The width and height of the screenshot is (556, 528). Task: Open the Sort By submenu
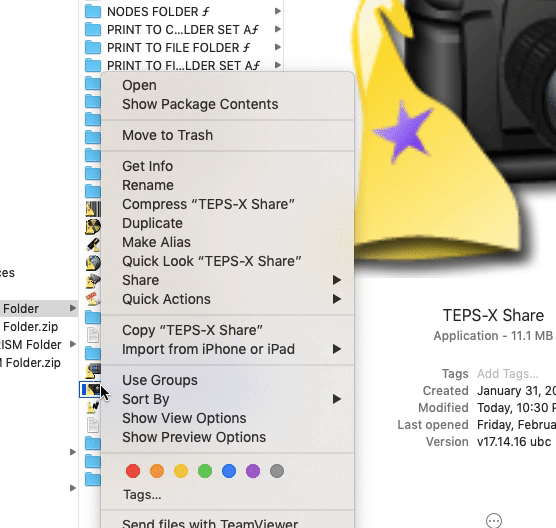[228, 399]
